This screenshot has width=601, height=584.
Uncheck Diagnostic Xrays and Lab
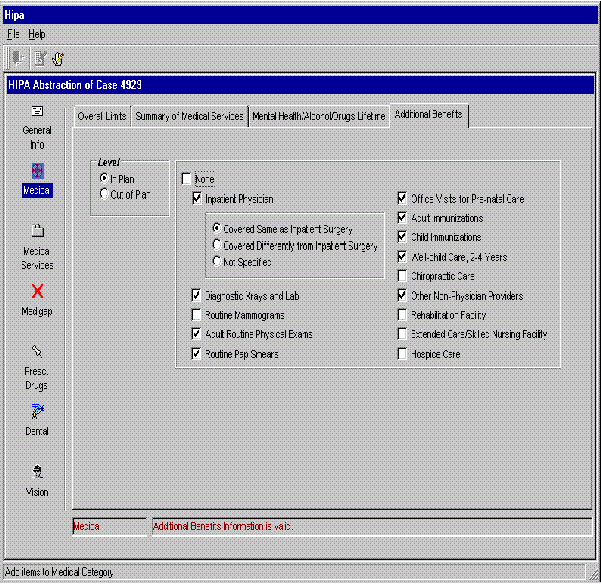pyautogui.click(x=197, y=296)
